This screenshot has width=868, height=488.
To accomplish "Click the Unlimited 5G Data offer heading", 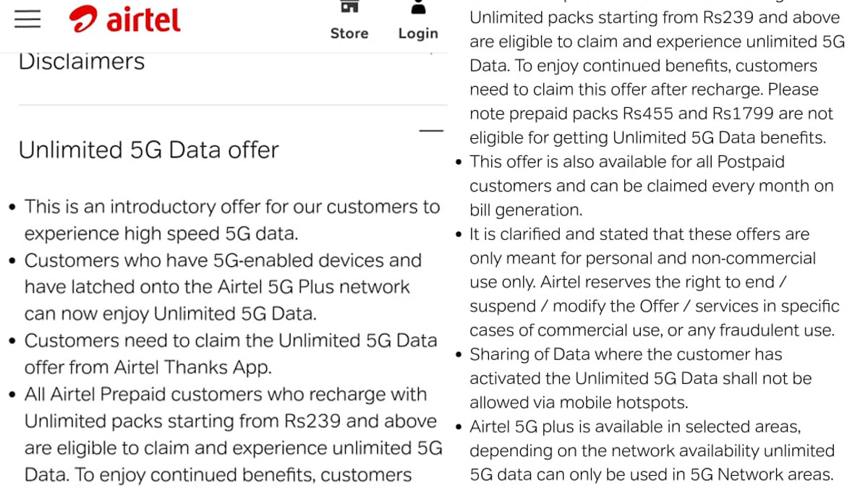I will tap(148, 150).
